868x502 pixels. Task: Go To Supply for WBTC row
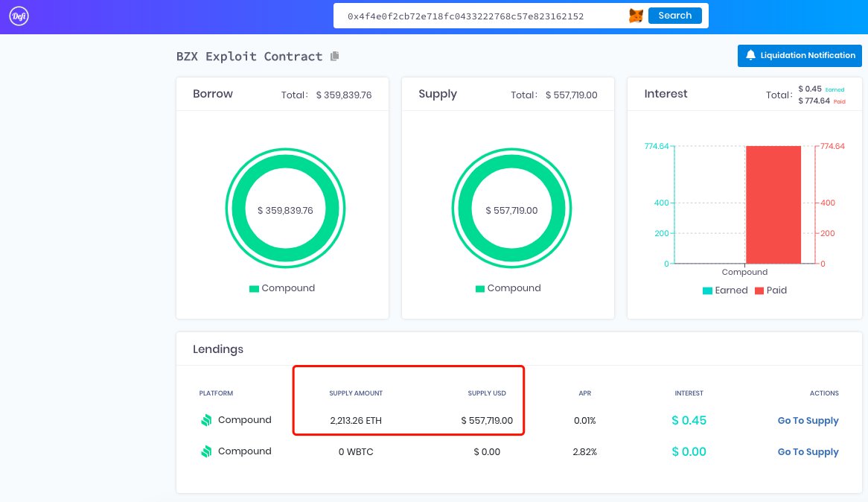tap(808, 451)
